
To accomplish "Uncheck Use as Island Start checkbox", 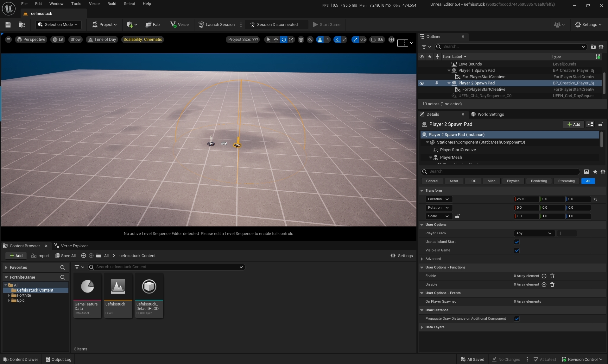I will coord(517,242).
